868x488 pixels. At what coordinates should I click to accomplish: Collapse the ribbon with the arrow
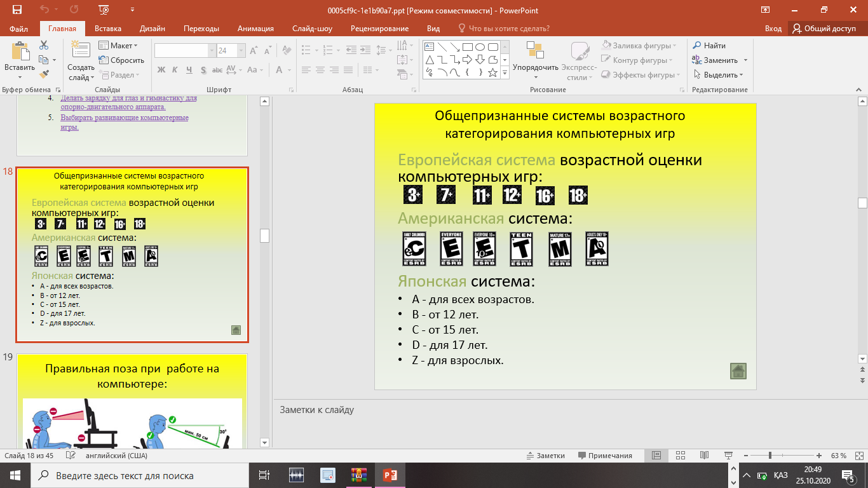point(859,90)
